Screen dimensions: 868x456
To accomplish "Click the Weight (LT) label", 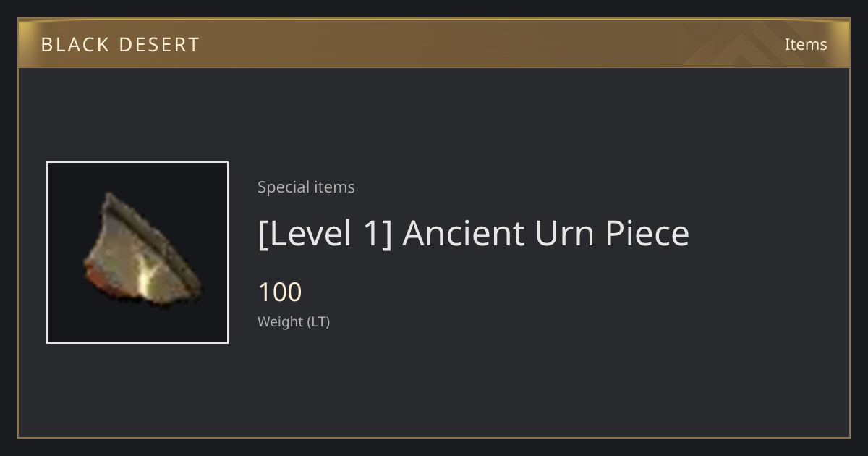I will [294, 322].
